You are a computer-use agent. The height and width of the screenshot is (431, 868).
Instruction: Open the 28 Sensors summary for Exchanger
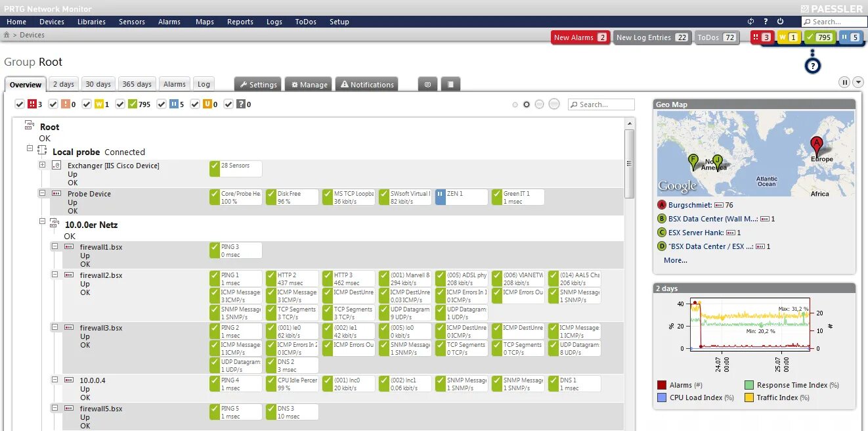click(235, 169)
